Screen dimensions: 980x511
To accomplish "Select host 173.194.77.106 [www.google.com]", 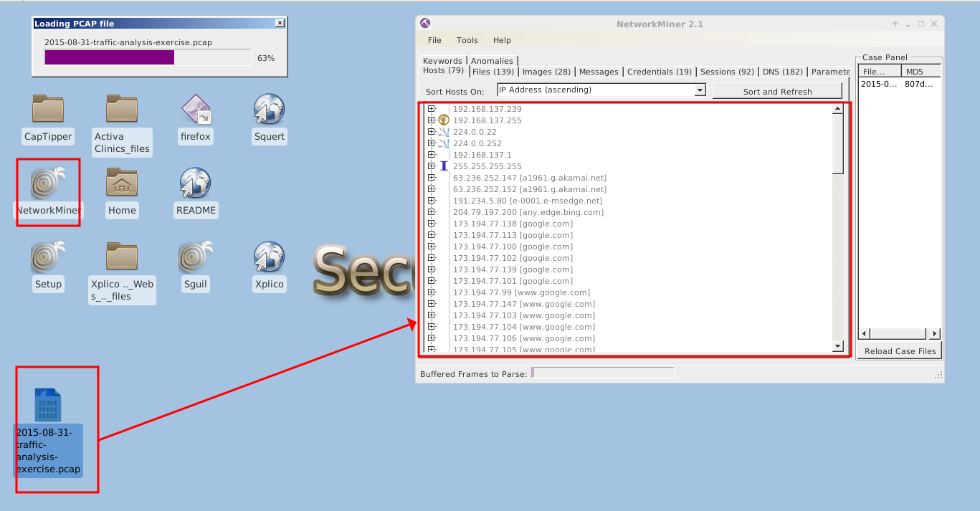I will (x=523, y=338).
